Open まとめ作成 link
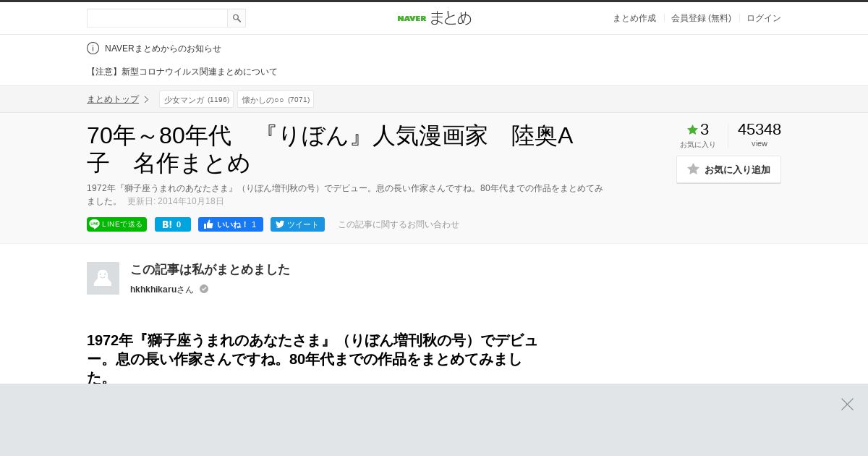The height and width of the screenshot is (456, 868). click(x=634, y=18)
